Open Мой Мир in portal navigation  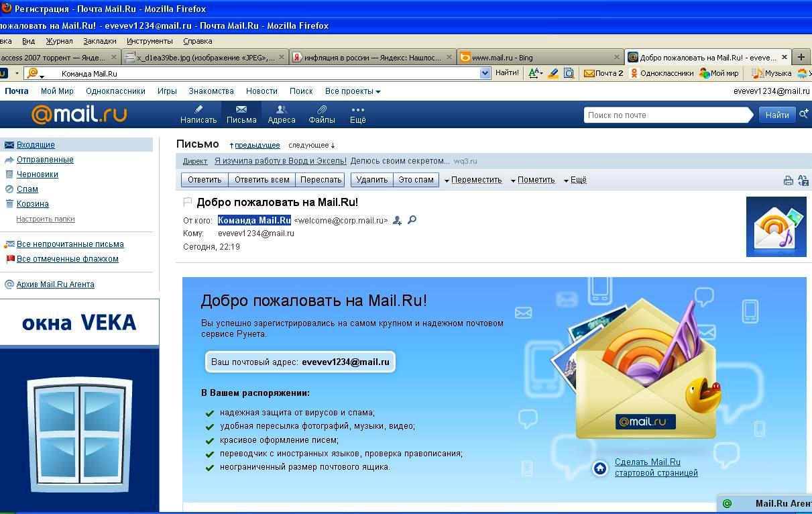click(x=57, y=91)
